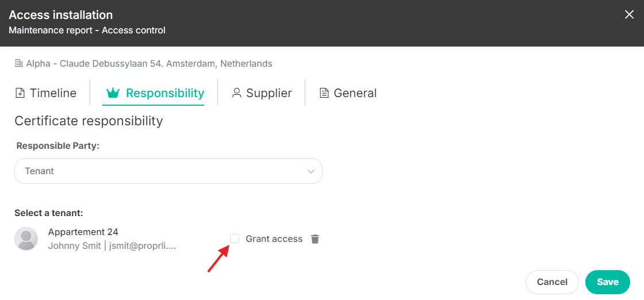Click the Grant access label text
Screen dimensions: 644x300
coord(274,239)
